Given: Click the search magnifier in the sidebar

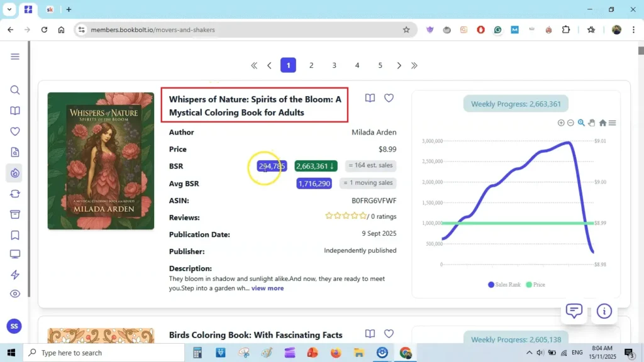Looking at the screenshot, I should click(15, 90).
